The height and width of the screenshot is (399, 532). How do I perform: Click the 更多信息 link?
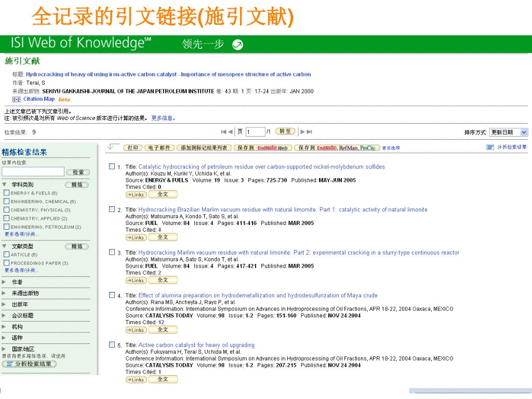[x=163, y=118]
